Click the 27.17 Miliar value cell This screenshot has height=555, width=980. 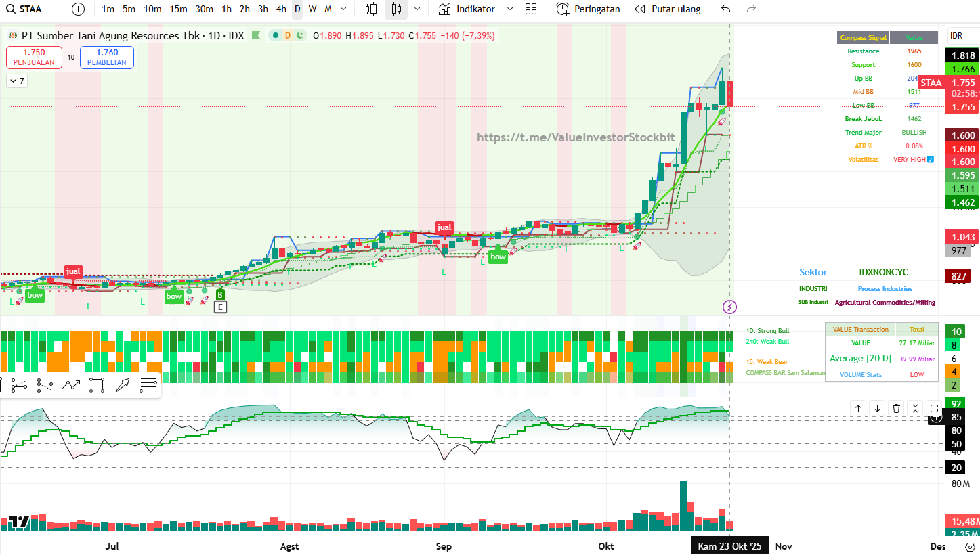(x=917, y=343)
